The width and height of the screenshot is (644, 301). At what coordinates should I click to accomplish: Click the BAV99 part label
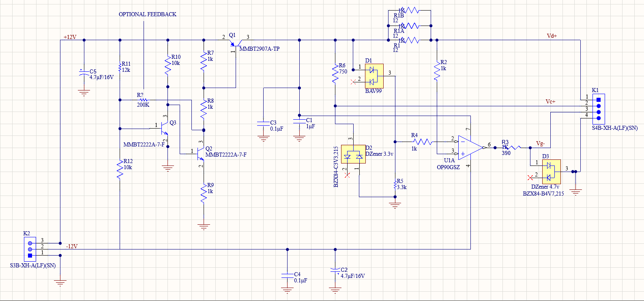click(374, 91)
